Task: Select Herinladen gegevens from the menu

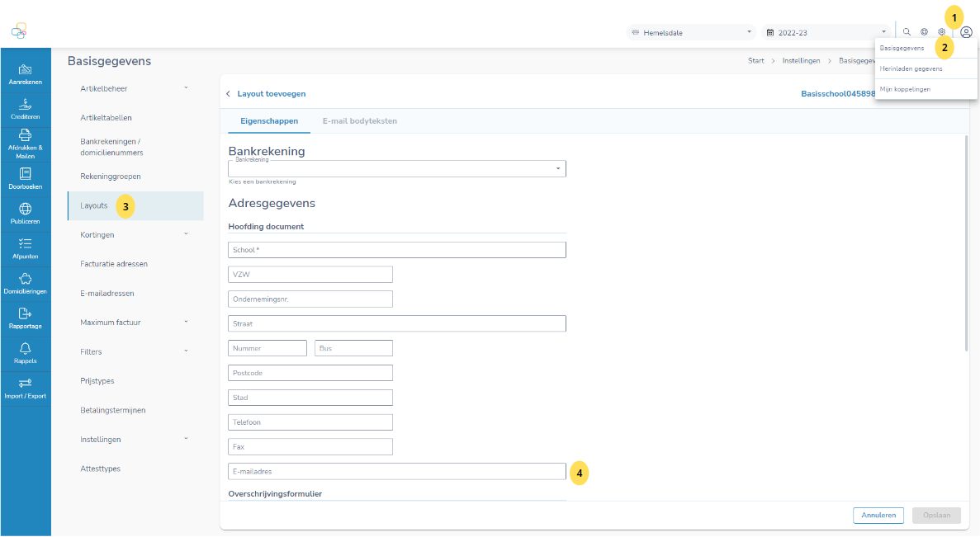Action: 911,68
